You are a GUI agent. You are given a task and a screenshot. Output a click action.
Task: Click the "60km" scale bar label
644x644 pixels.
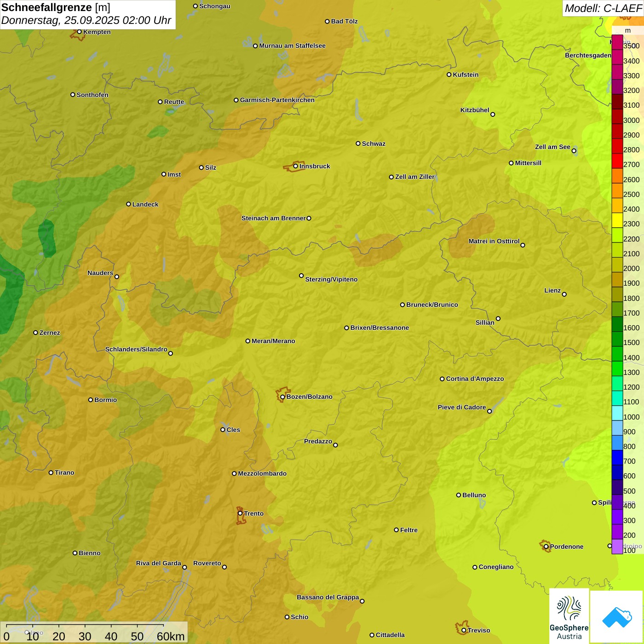pos(171,636)
